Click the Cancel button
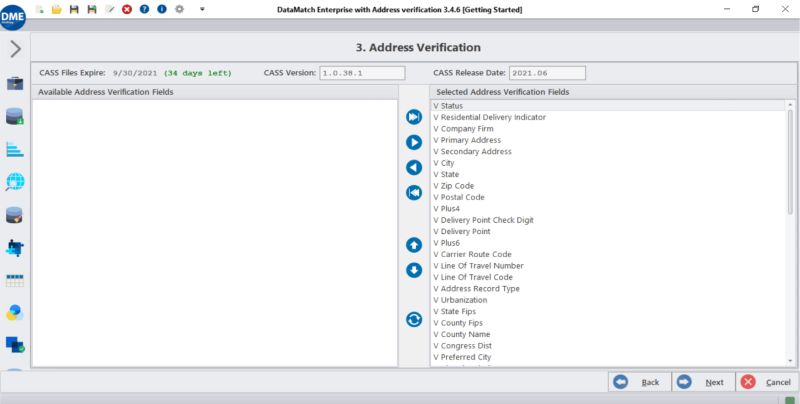The height and width of the screenshot is (404, 800). [766, 382]
